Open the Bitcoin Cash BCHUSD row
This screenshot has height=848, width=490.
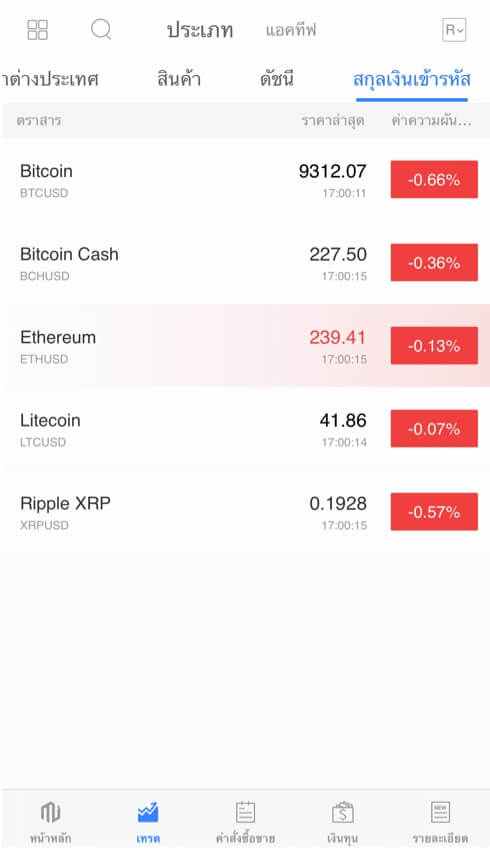pos(245,263)
